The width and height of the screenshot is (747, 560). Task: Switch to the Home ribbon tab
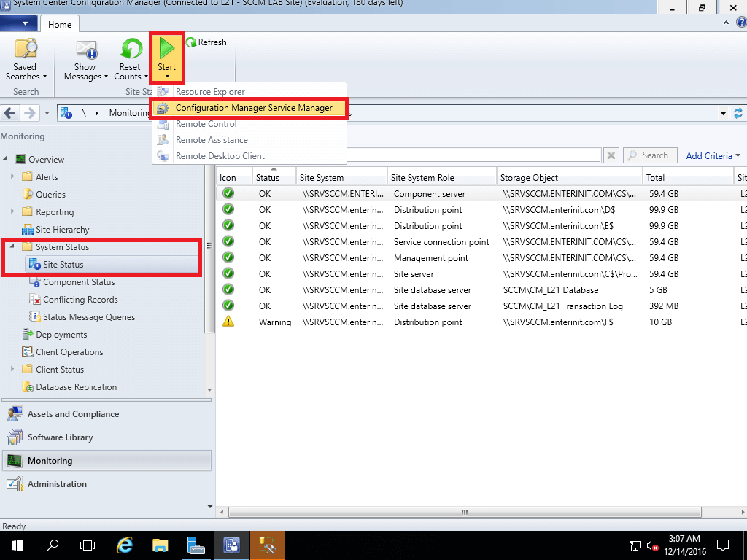point(60,24)
